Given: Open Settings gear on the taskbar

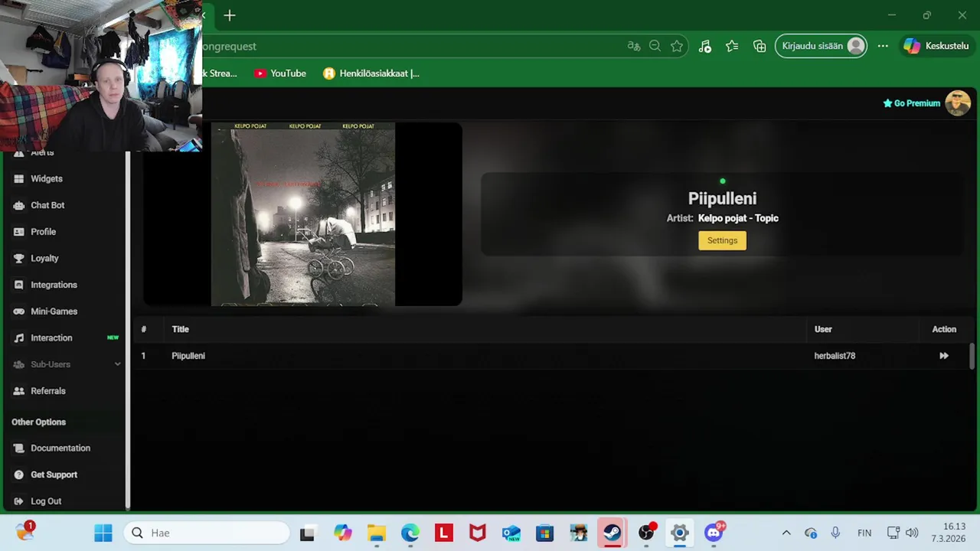Looking at the screenshot, I should point(680,533).
